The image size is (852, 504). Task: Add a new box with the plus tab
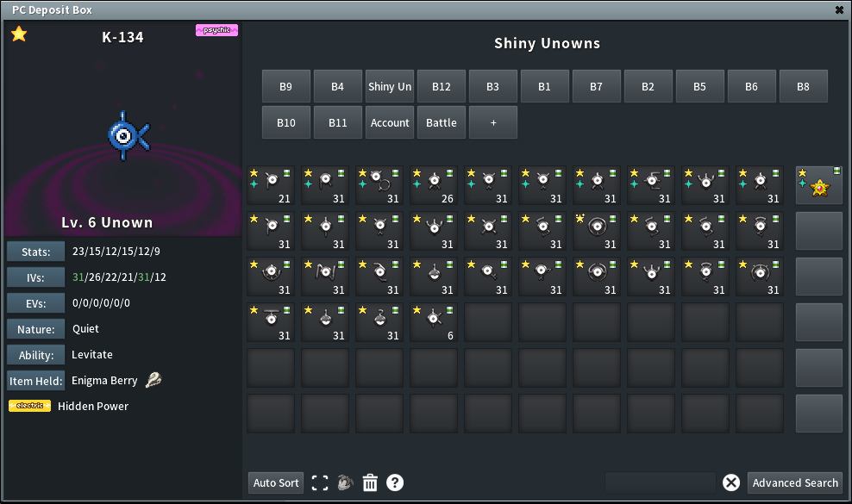pos(493,122)
